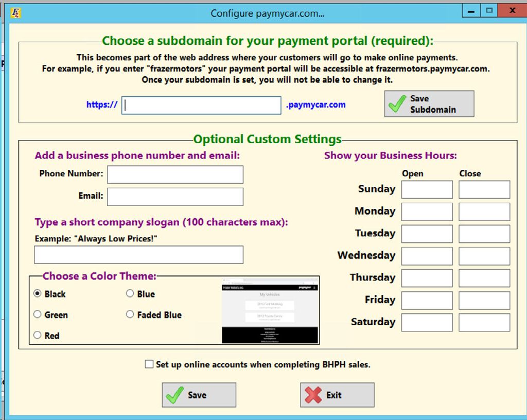Image resolution: width=527 pixels, height=420 pixels.
Task: Click the Phone Number input field
Action: 175,174
